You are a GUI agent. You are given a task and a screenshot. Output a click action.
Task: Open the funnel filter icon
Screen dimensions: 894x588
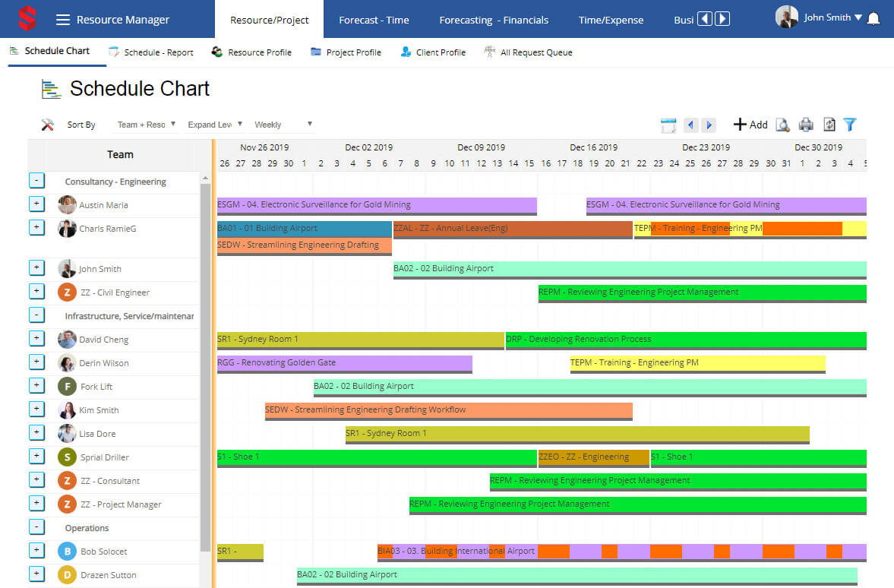coord(850,125)
